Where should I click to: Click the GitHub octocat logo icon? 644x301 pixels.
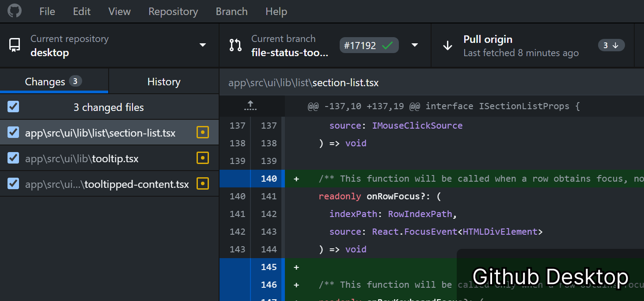coord(15,11)
